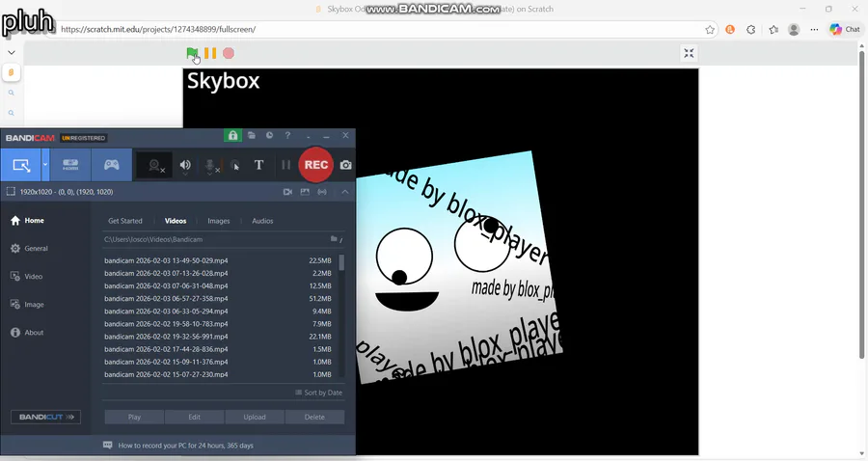The height and width of the screenshot is (461, 868).
Task: Open the browser extensions puzzle icon
Action: (750, 30)
